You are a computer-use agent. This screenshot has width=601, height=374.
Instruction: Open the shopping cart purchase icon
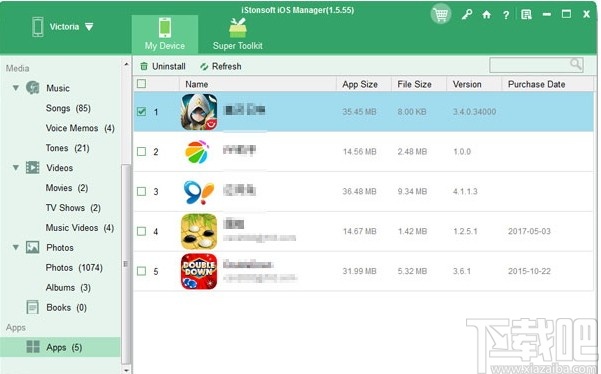click(440, 15)
